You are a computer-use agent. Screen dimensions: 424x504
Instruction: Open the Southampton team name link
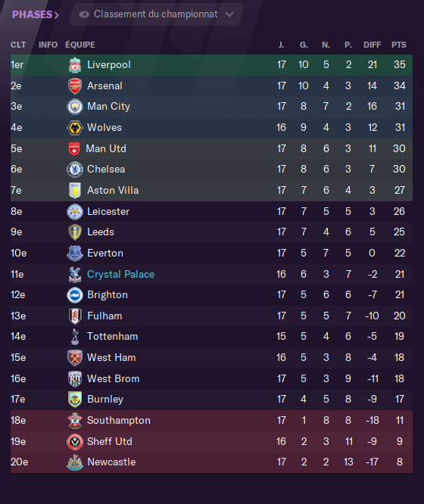119,421
